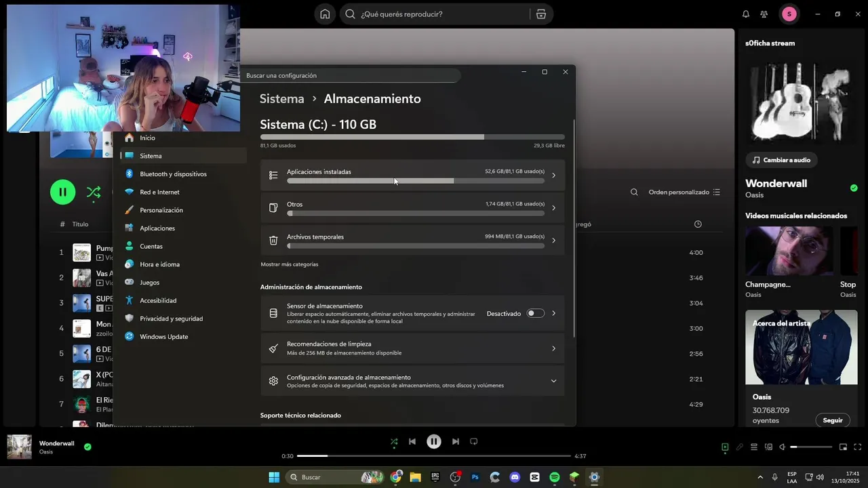Click Spotify home button

(x=325, y=14)
